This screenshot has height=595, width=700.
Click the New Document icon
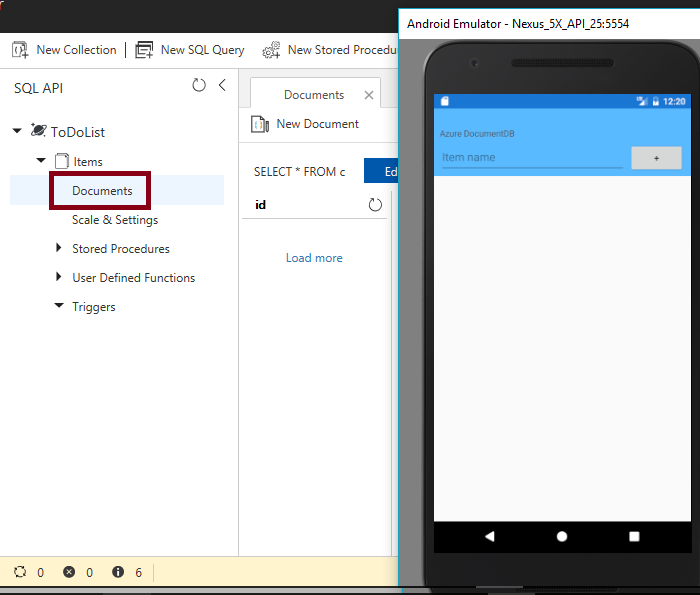point(260,124)
